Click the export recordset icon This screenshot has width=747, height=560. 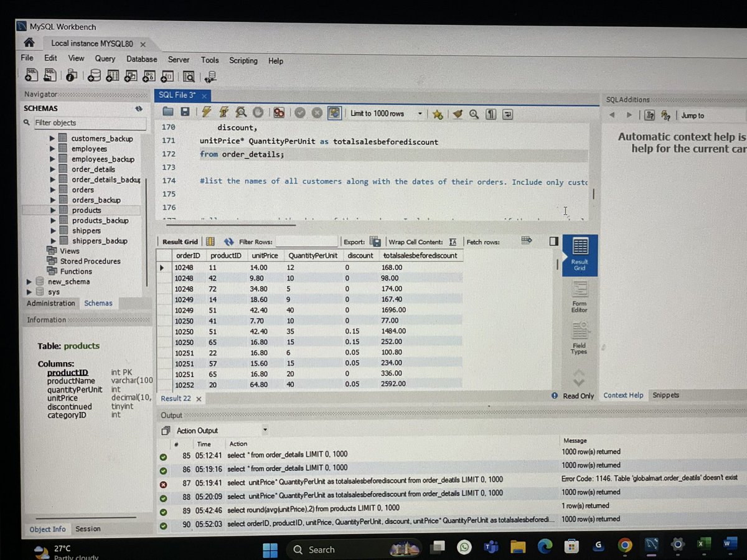pyautogui.click(x=375, y=241)
